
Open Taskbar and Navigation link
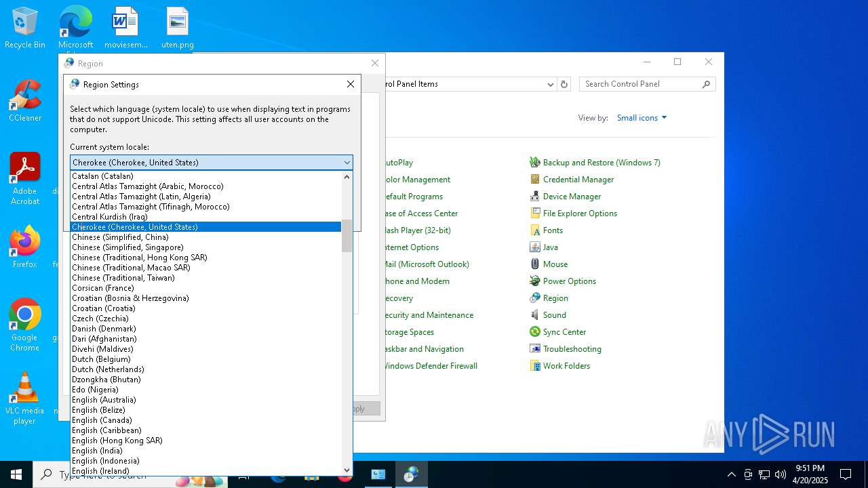point(425,349)
